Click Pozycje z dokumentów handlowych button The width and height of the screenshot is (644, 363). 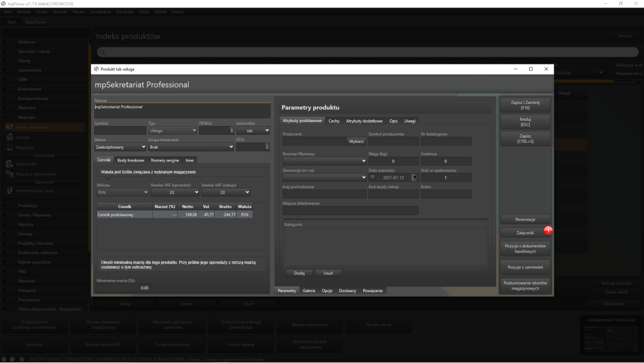pos(525,249)
